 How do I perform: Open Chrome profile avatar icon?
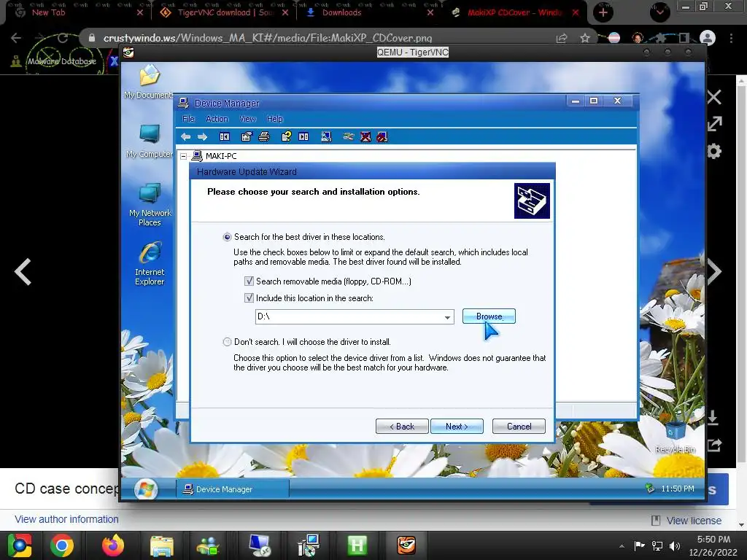(x=708, y=38)
